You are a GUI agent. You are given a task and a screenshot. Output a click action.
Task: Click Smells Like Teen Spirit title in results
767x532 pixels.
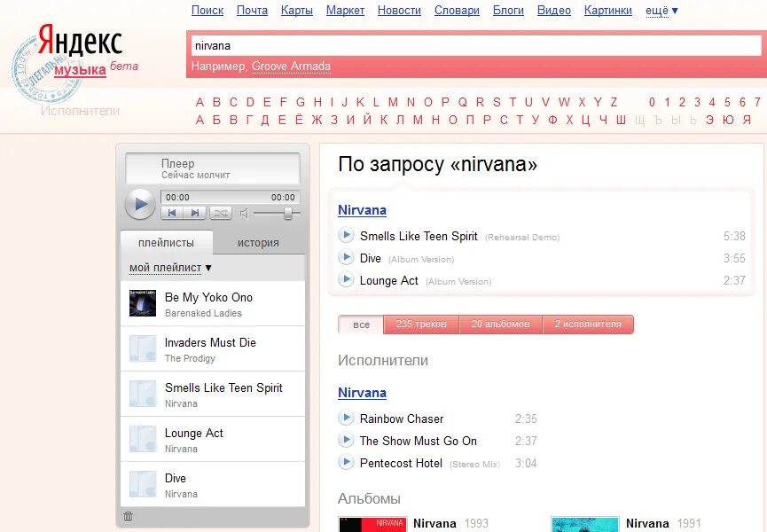click(x=419, y=236)
